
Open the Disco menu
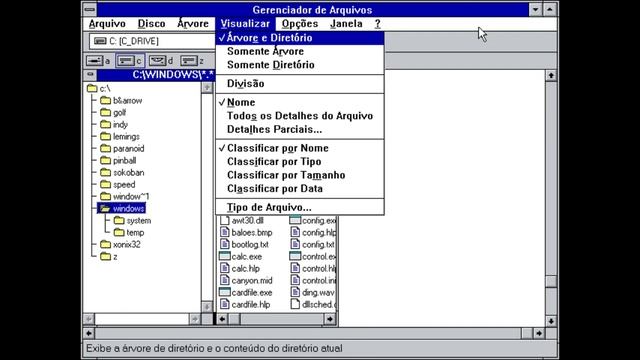point(151,24)
